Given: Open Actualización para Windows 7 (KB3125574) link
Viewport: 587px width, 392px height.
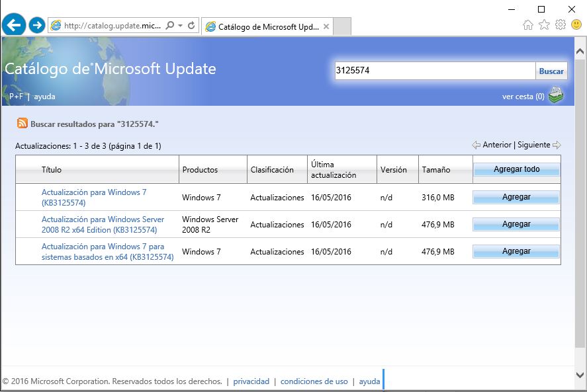Looking at the screenshot, I should click(94, 197).
